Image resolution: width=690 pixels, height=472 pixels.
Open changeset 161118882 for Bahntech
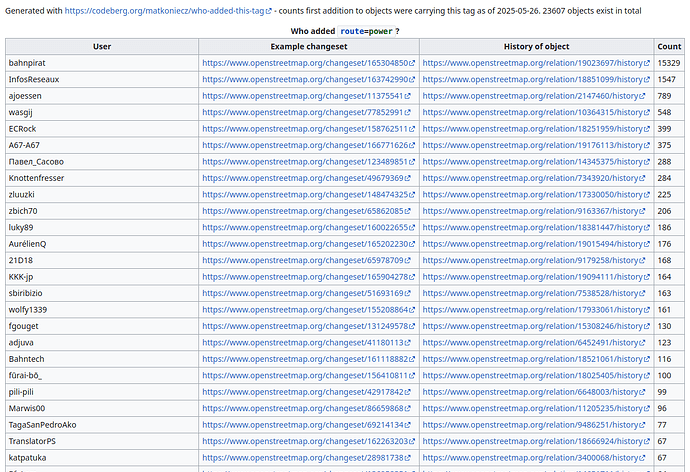(x=308, y=359)
